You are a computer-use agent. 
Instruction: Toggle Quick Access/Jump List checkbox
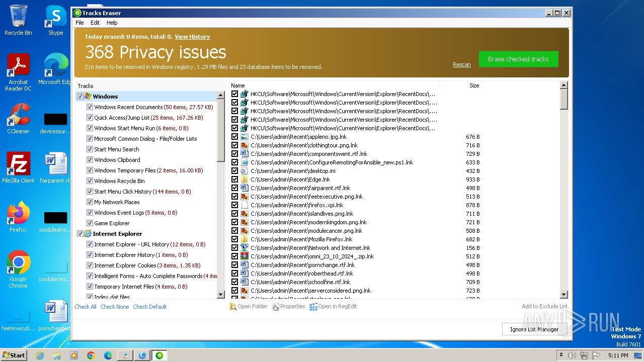(90, 118)
